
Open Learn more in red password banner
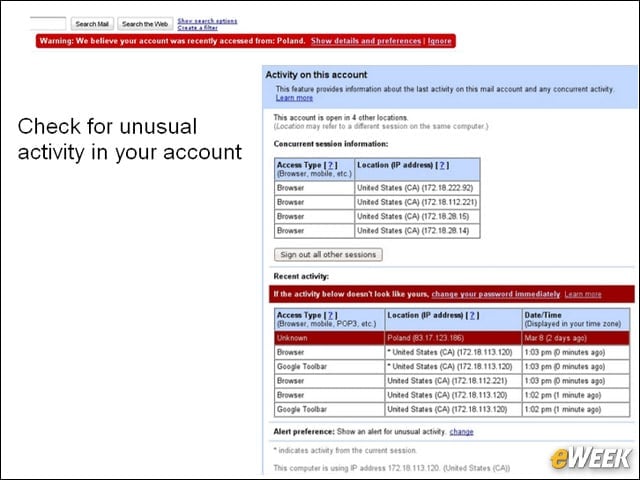tap(583, 294)
